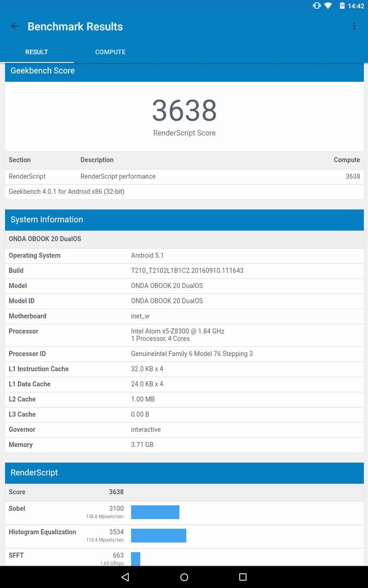Tap the Sobel blue score bar
368x588 pixels.
pos(155,512)
